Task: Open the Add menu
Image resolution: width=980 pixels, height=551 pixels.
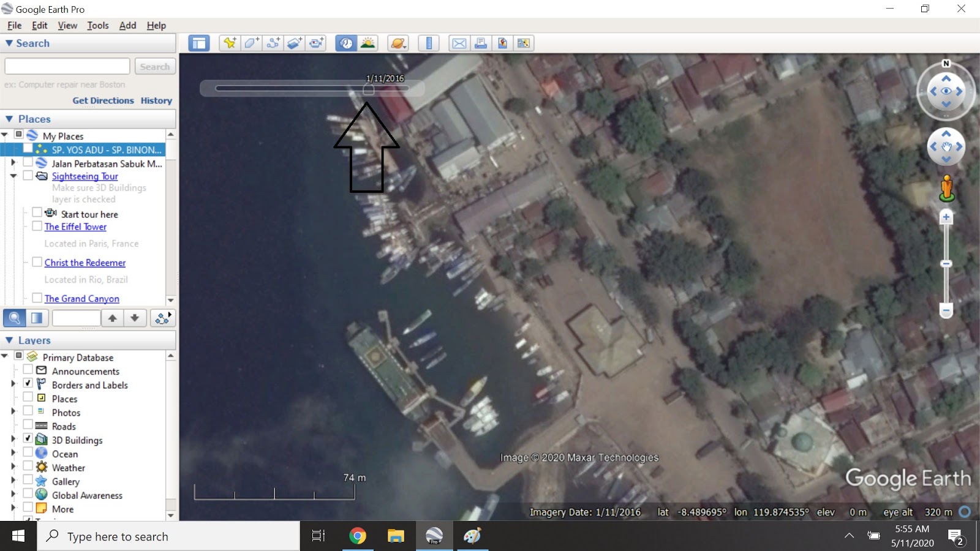Action: click(127, 25)
